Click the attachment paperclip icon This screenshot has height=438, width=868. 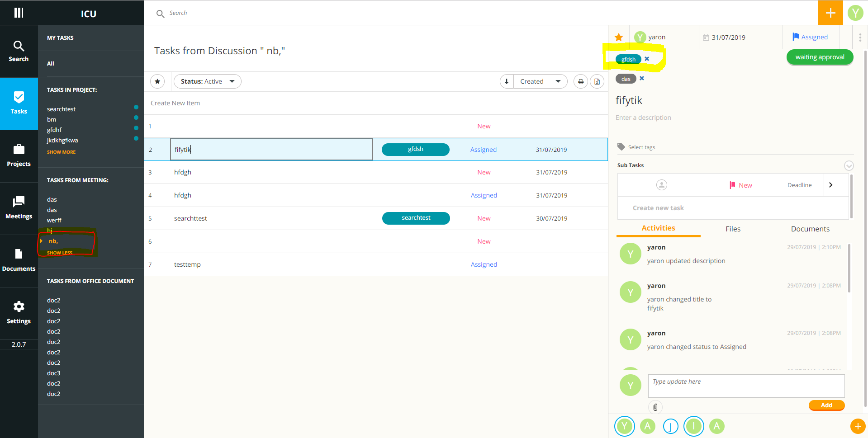point(655,407)
